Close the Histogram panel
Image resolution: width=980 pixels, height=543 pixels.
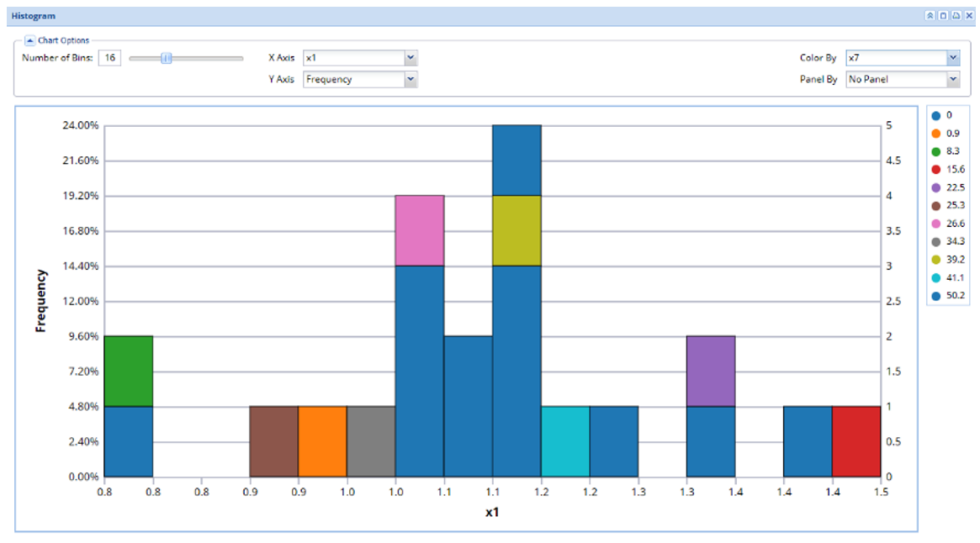968,16
